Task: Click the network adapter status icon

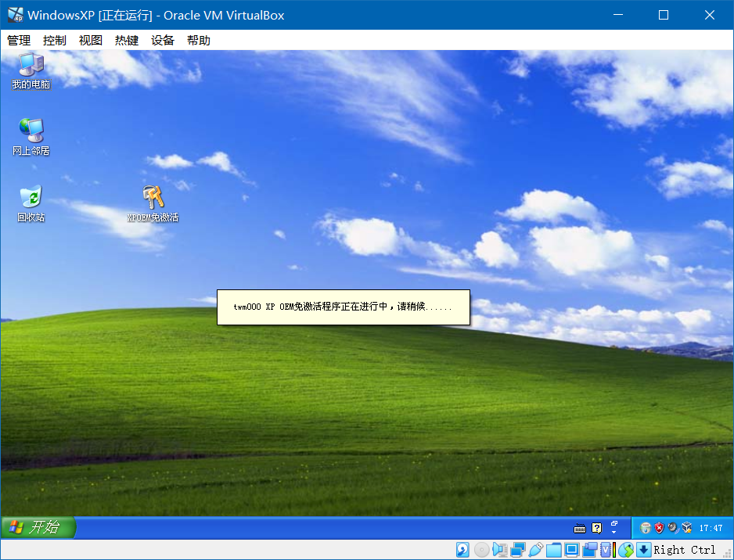Action: pos(518,550)
